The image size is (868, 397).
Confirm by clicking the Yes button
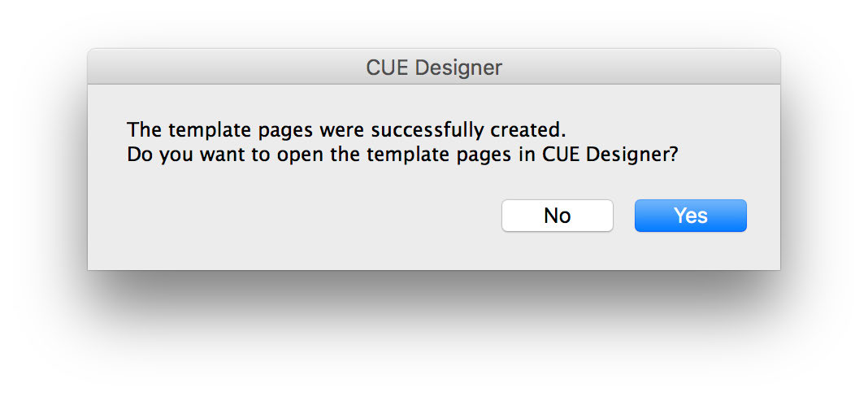[690, 216]
